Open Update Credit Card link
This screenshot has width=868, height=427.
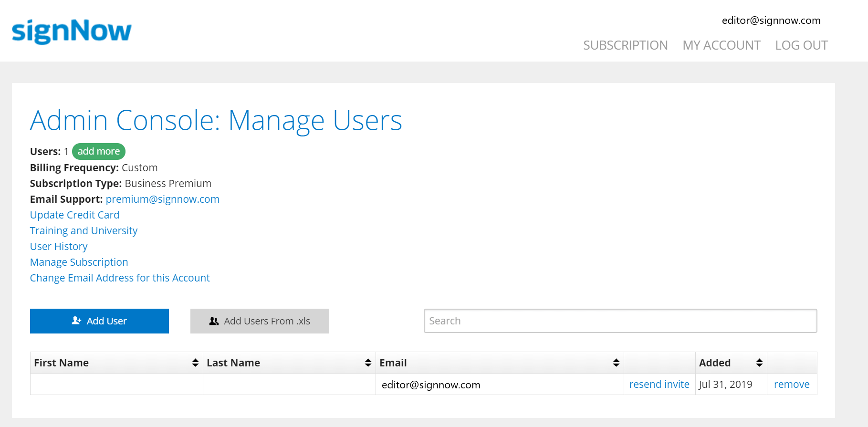point(74,215)
